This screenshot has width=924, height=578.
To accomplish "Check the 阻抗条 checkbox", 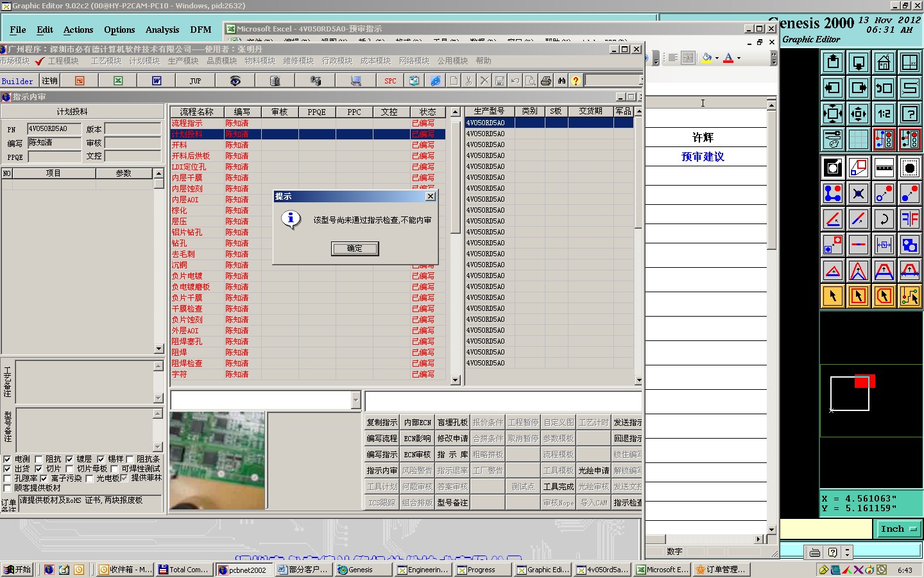I will [x=130, y=459].
